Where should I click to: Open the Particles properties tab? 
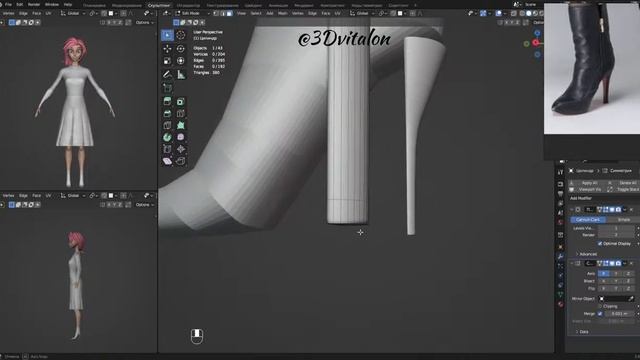click(560, 266)
